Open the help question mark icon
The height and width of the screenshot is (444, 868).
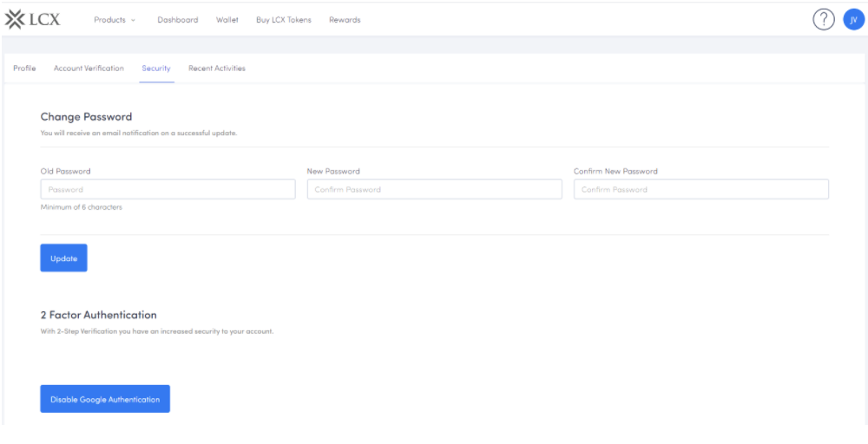[x=823, y=20]
